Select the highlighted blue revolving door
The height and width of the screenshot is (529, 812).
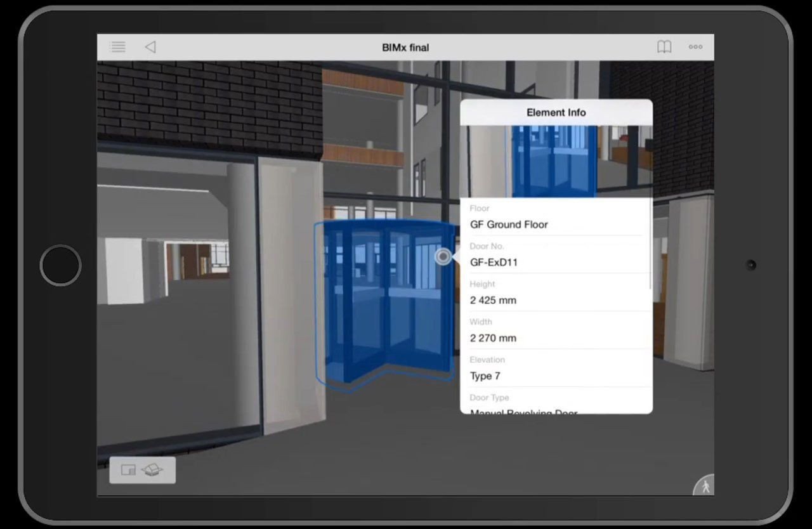coord(385,303)
